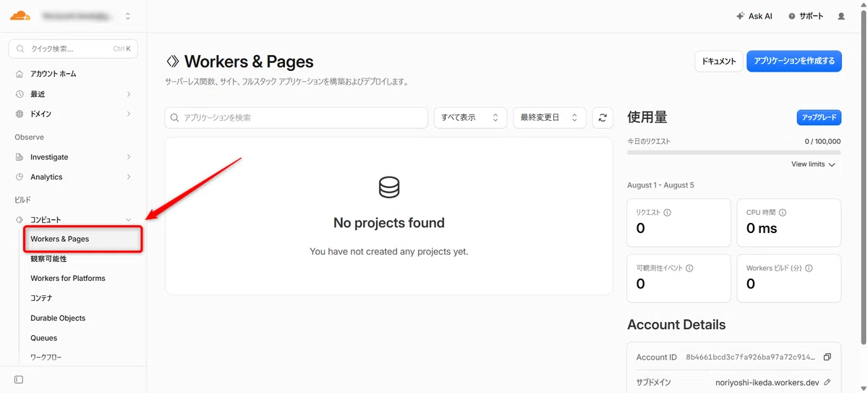
Task: Click the コンピュート diamond icon
Action: tap(20, 219)
